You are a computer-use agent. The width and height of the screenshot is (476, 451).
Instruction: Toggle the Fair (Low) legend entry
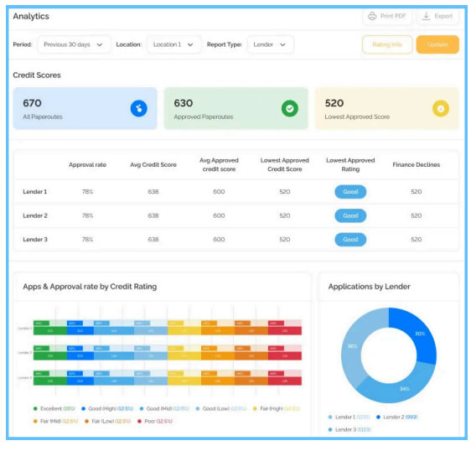coord(108,421)
